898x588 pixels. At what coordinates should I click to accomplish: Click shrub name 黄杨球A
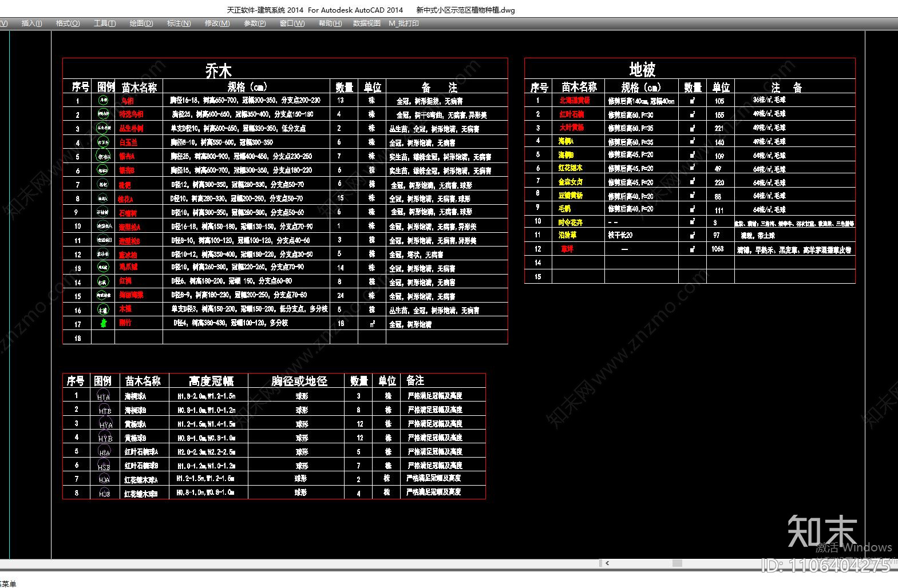coord(135,424)
